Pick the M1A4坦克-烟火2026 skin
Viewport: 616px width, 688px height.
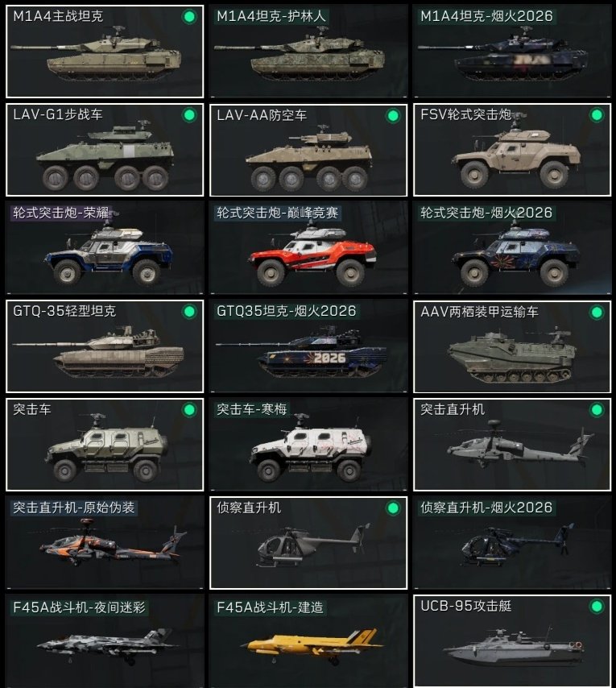point(512,52)
